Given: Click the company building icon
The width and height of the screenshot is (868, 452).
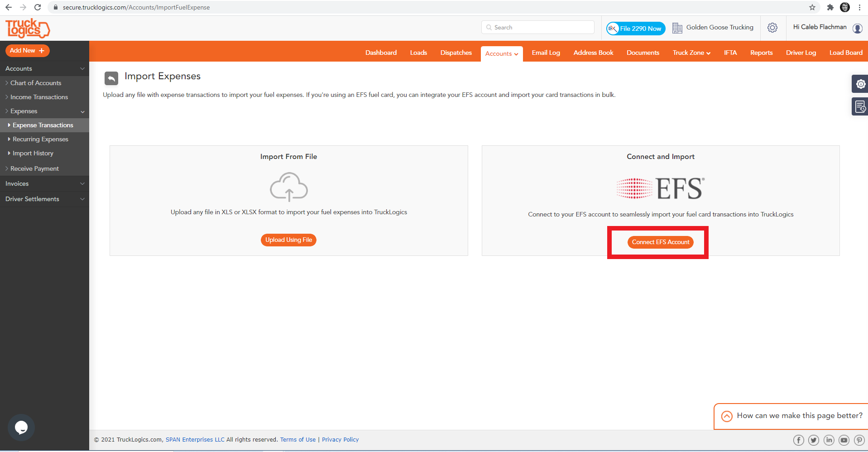Looking at the screenshot, I should click(x=677, y=28).
